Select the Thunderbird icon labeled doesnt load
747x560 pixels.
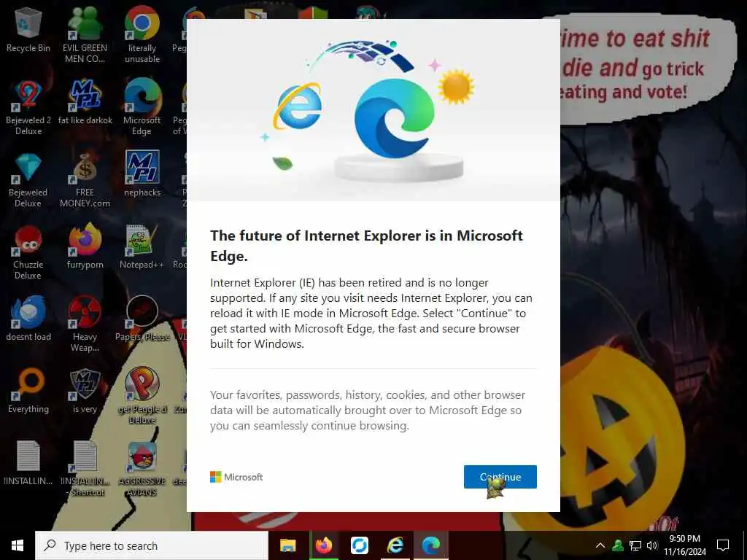tap(28, 319)
